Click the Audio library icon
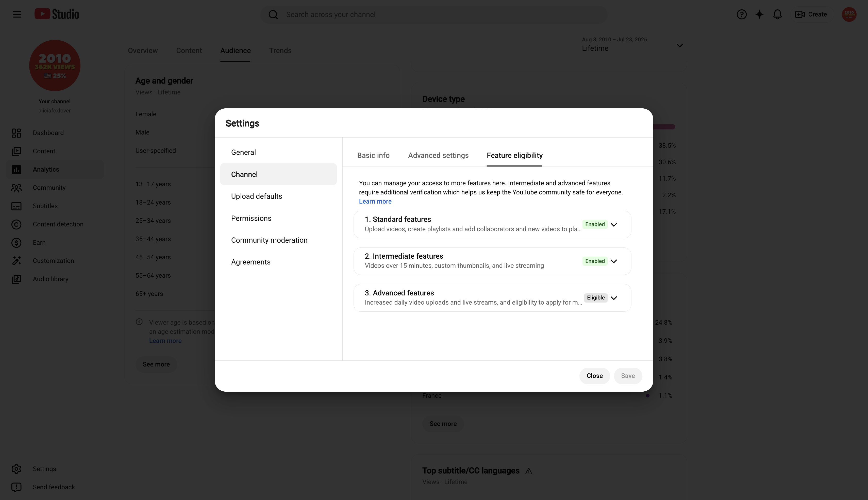This screenshot has width=868, height=500. [16, 279]
